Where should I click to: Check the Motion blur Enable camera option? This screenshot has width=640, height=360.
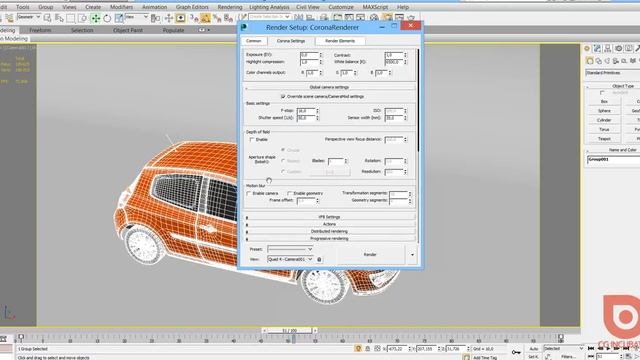(249, 193)
